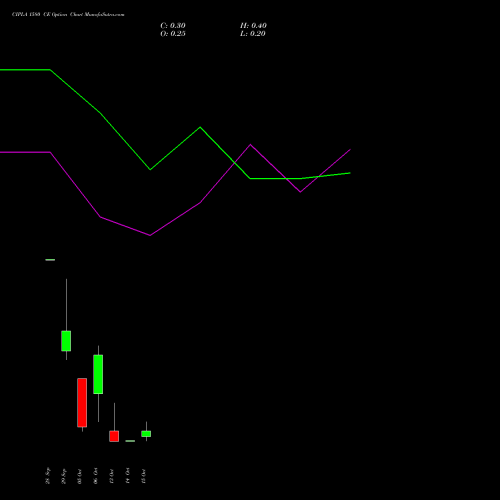This screenshot has height=500, width=500.
Task: Click the 15 Oct date axis label
Action: 144,476
